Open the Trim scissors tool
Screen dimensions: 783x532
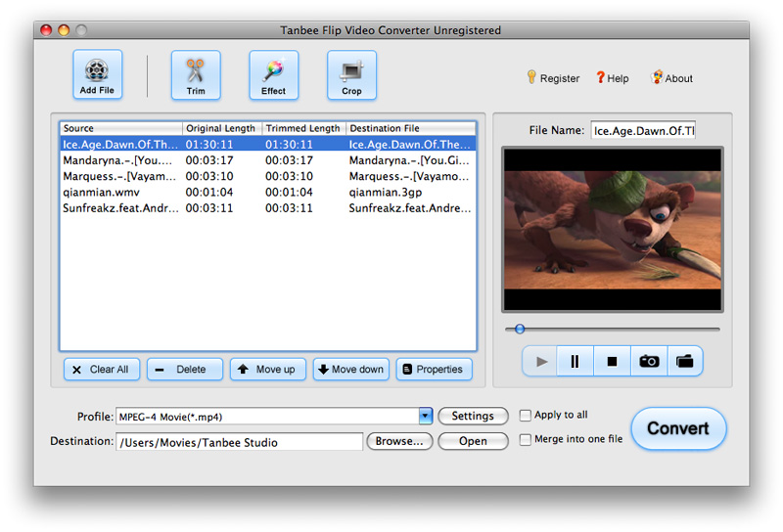pyautogui.click(x=196, y=75)
